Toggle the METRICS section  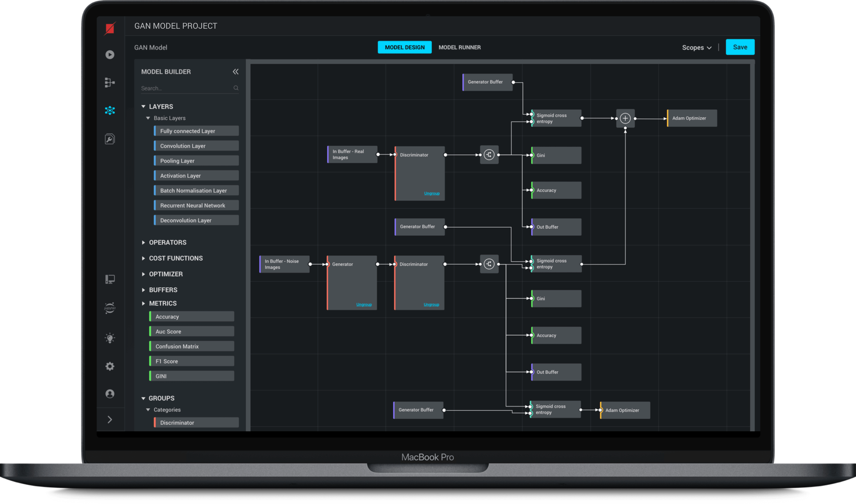[x=143, y=304]
